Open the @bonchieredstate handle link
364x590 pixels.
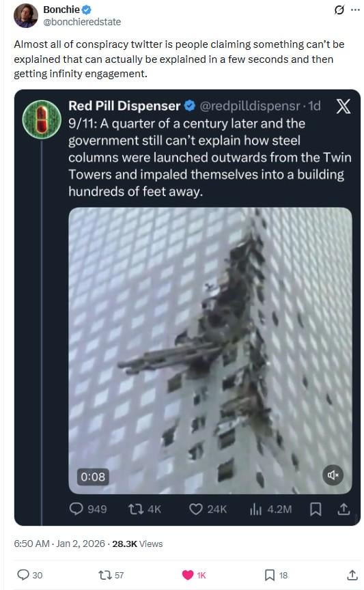tap(82, 22)
